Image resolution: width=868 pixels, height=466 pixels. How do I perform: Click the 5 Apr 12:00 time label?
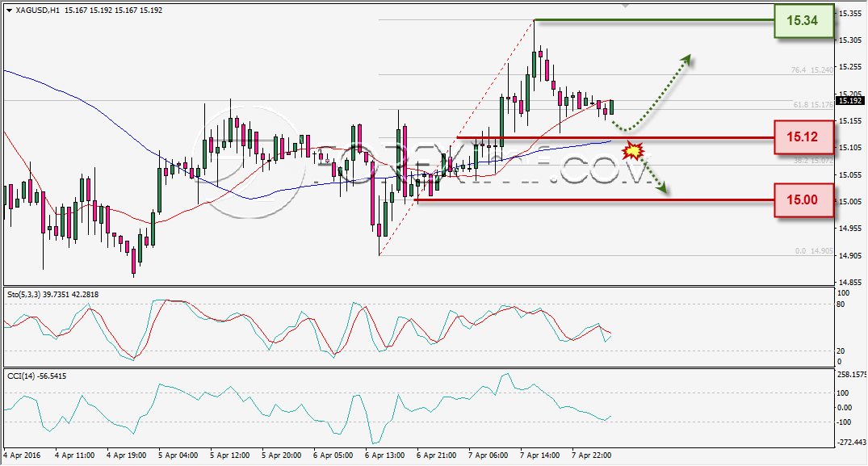tap(230, 456)
